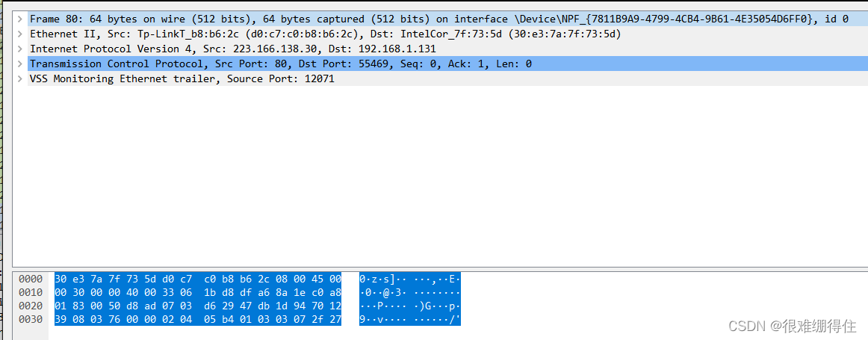
Task: Click ASCII text ending with /' in last row
Action: 437,320
